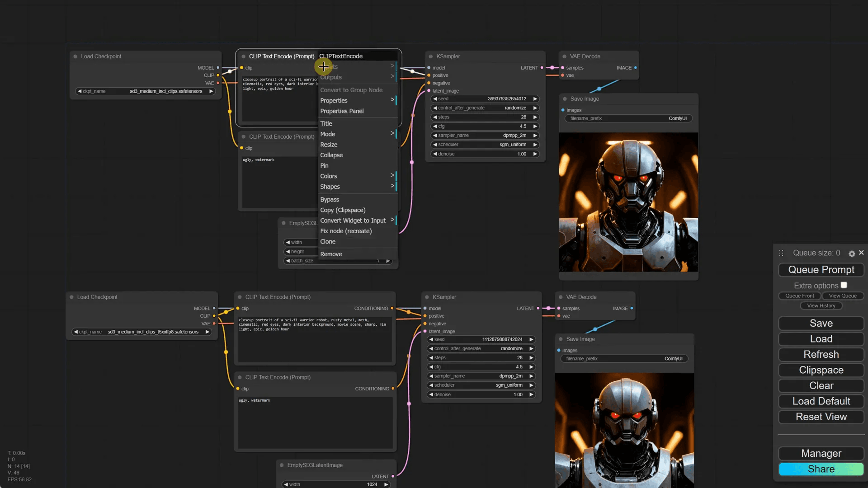Click the top generated robot image preview
Viewport: 868px width, 488px height.
(628, 202)
